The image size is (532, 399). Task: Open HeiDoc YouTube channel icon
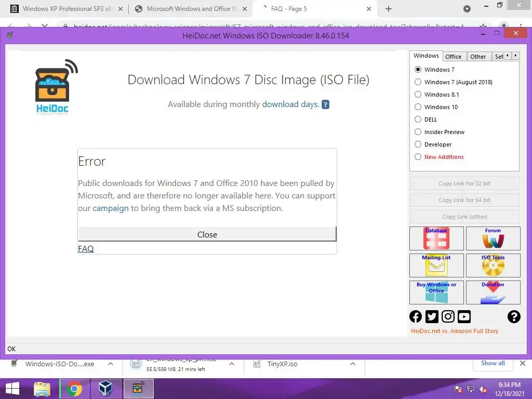pos(464,316)
